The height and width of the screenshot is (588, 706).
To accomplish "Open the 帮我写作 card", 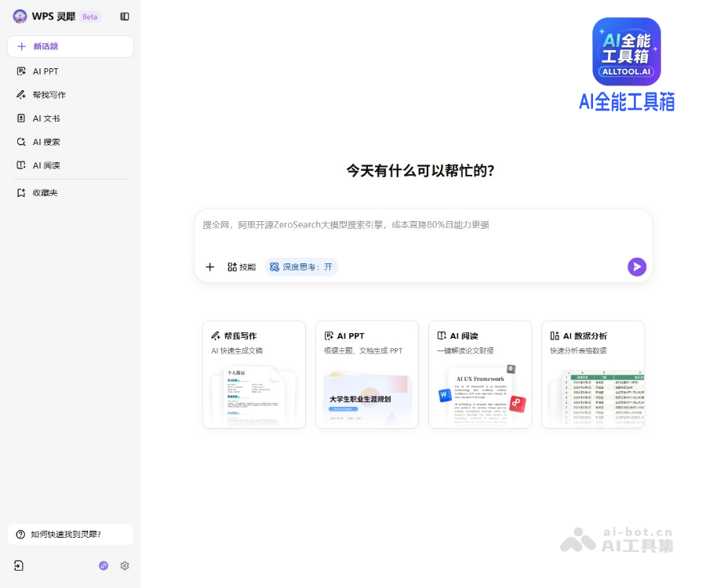I will click(x=254, y=374).
